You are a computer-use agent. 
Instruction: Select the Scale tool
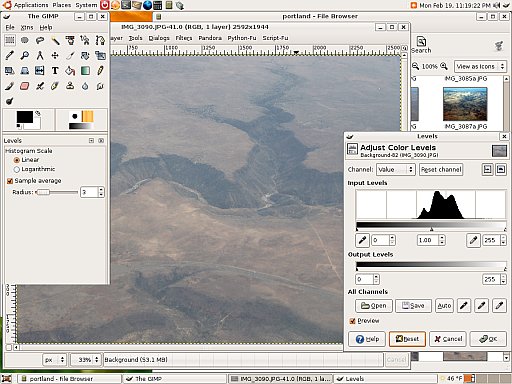click(x=100, y=55)
